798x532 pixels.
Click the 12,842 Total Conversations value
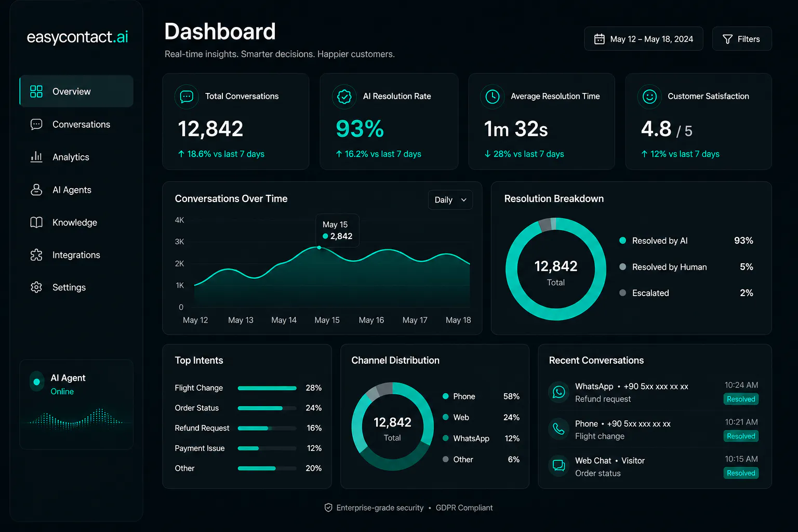(210, 129)
